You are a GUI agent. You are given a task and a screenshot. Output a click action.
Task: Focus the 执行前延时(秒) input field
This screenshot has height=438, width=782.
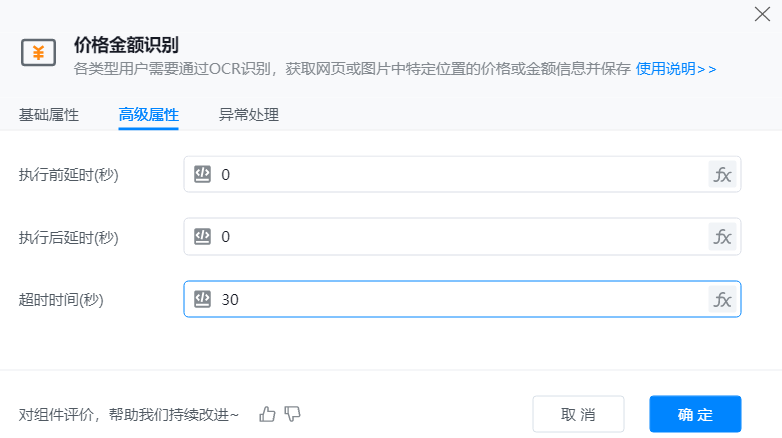point(460,174)
